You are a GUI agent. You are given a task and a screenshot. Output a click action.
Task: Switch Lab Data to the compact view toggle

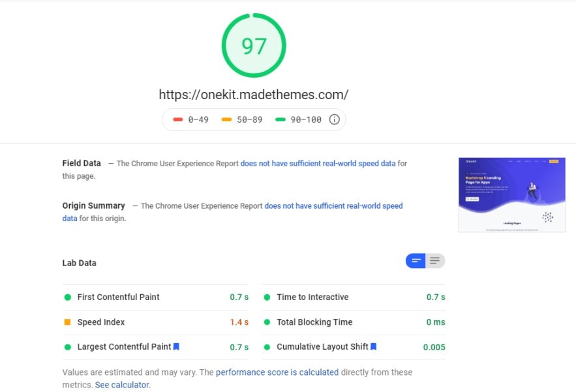(416, 261)
